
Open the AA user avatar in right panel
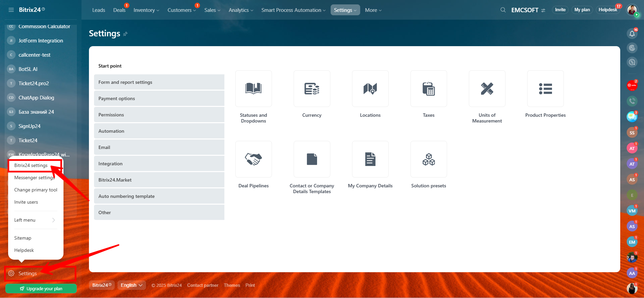tap(632, 273)
